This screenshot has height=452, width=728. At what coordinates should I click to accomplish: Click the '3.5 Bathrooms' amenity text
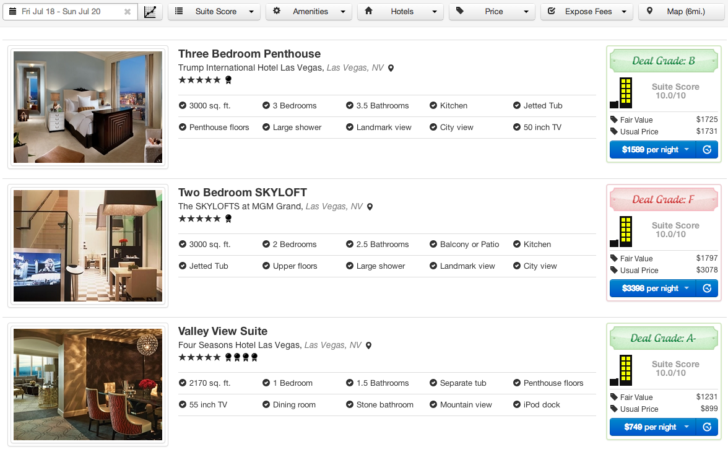(383, 106)
